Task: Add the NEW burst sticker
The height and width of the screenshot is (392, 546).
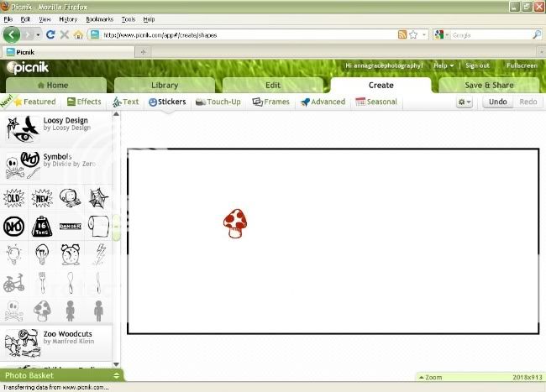Action: [x=42, y=199]
